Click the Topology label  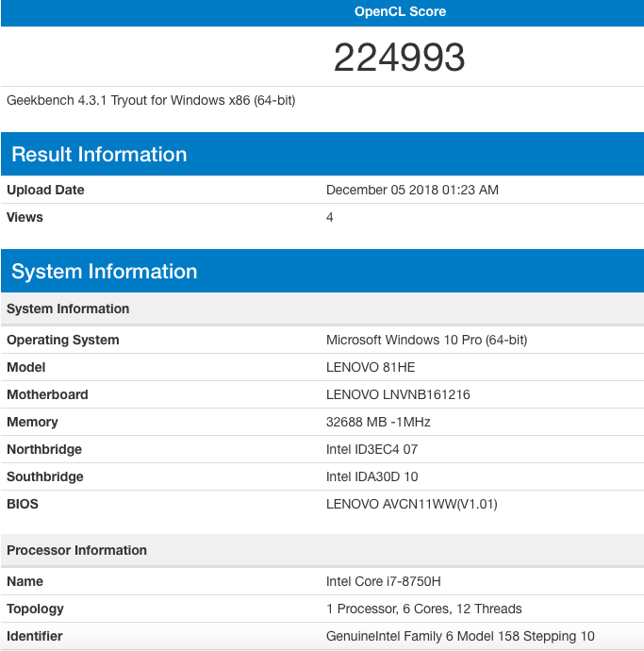pyautogui.click(x=35, y=609)
